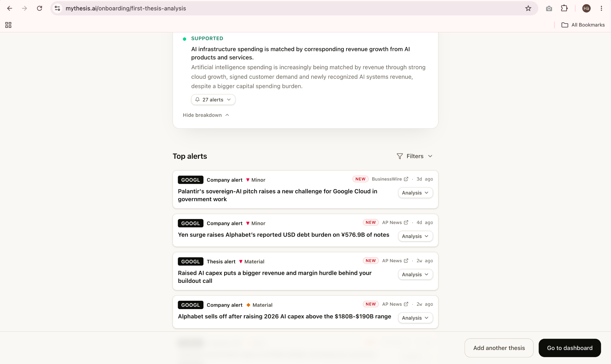The width and height of the screenshot is (611, 364).
Task: Expand Analysis for Yen surge alert
Action: (415, 236)
